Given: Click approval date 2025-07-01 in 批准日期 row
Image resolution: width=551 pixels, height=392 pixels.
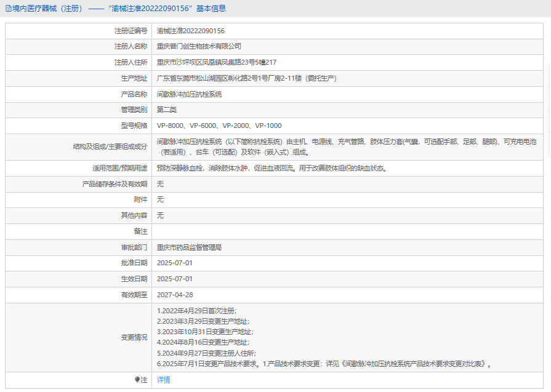Looking at the screenshot, I should click(175, 263).
